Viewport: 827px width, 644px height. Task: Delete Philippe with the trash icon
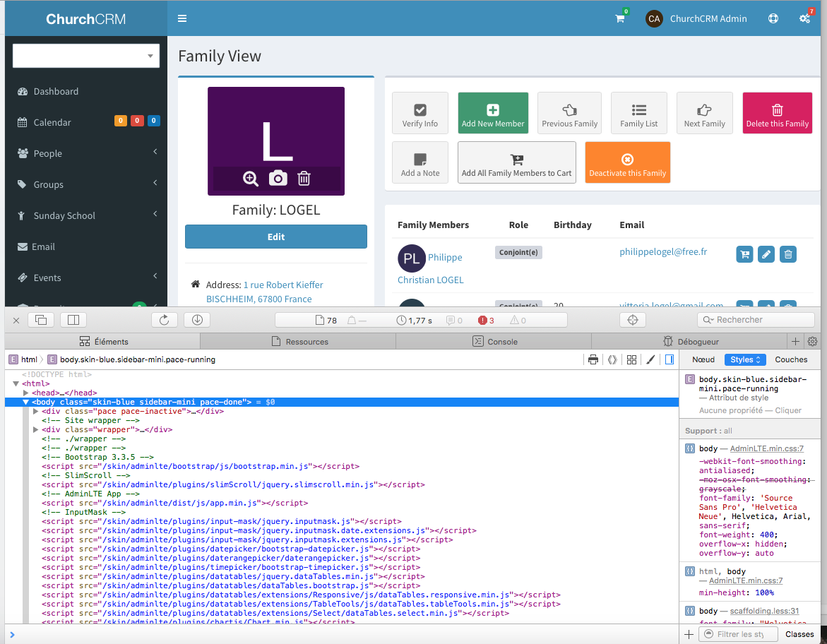(788, 254)
